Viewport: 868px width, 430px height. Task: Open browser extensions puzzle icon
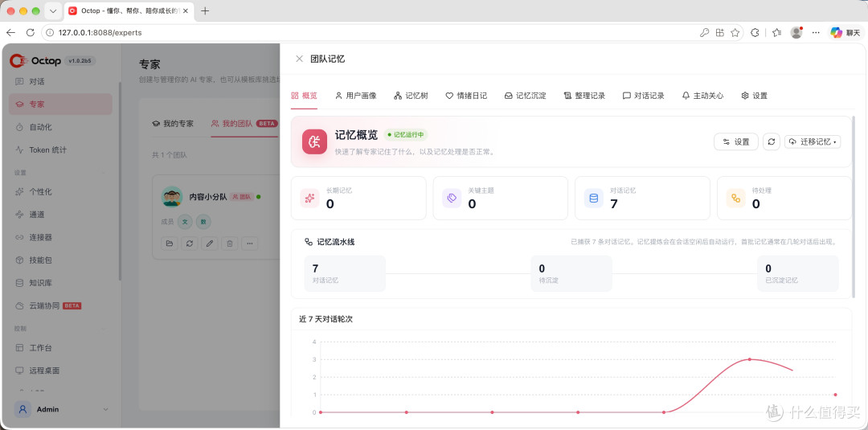755,33
